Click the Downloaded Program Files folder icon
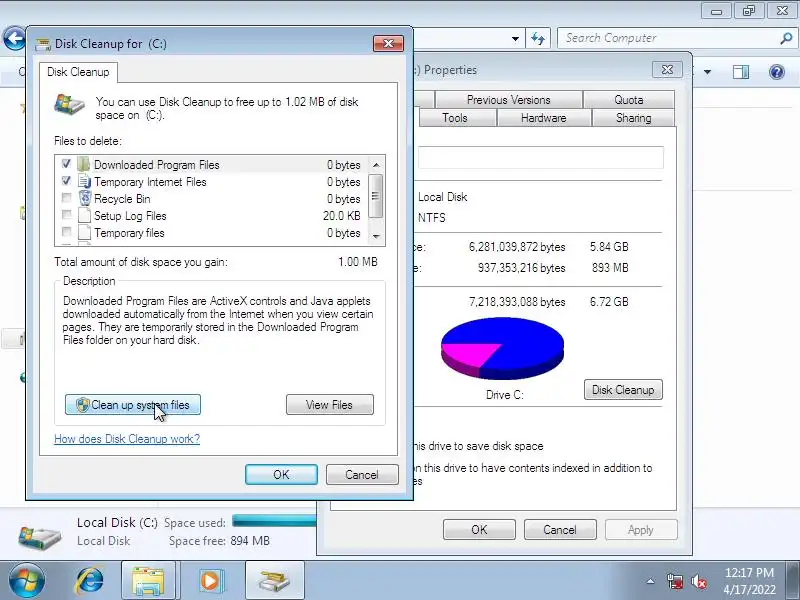 point(84,164)
